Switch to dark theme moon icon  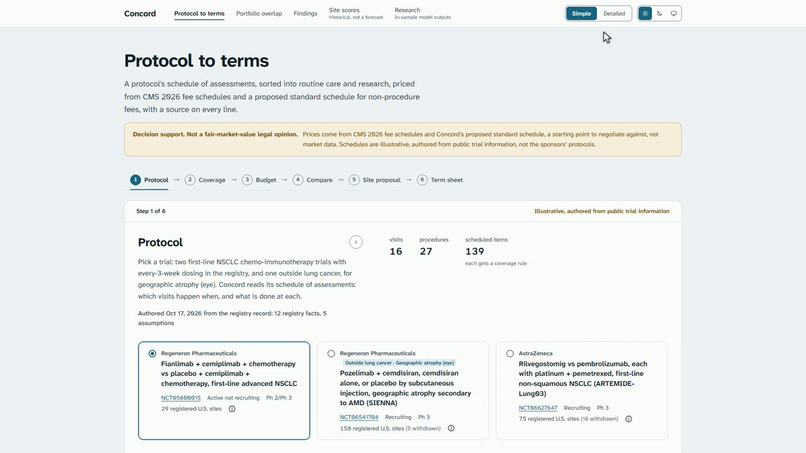[660, 13]
